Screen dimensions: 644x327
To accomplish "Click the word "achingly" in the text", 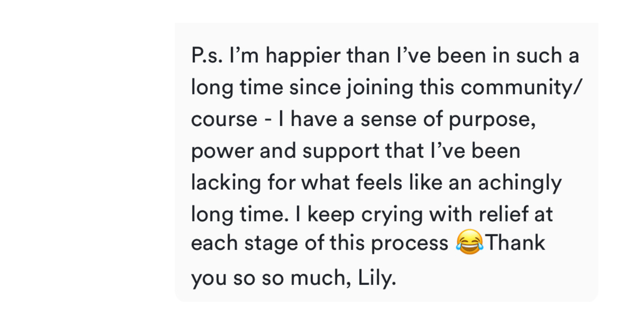I will click(x=520, y=183).
